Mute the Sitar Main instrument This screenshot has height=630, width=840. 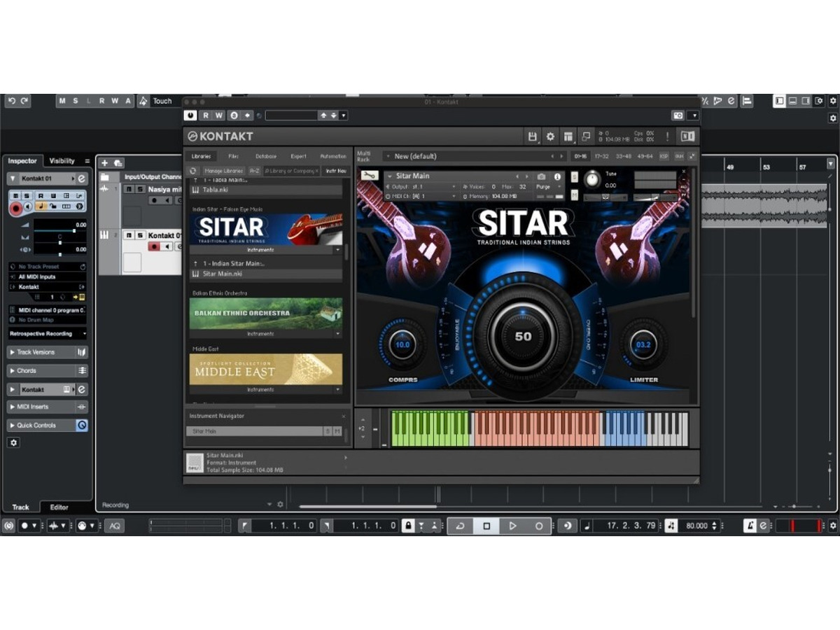point(574,195)
